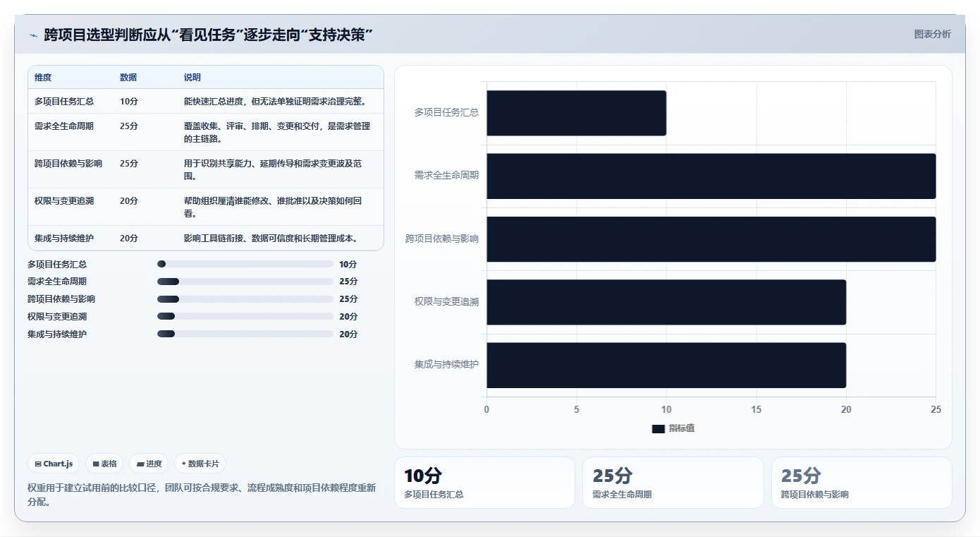Click the x-axis tick value 5
This screenshot has height=537, width=980.
click(x=577, y=409)
